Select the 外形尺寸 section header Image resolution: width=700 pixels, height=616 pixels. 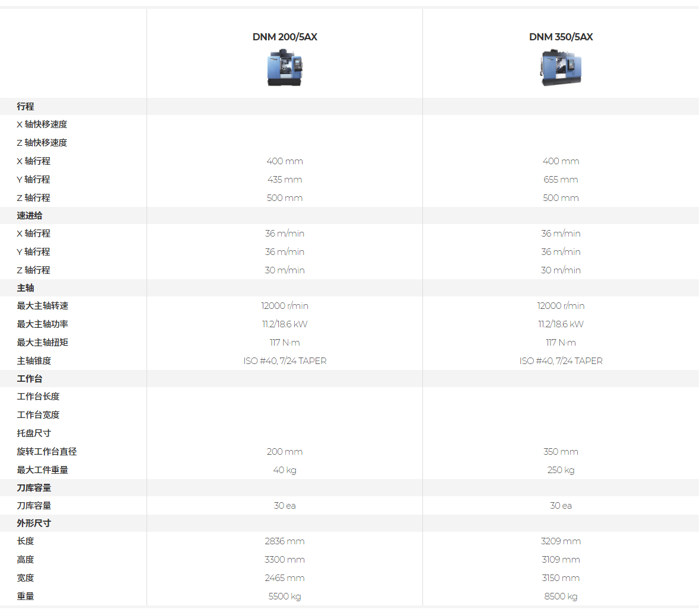coord(34,524)
